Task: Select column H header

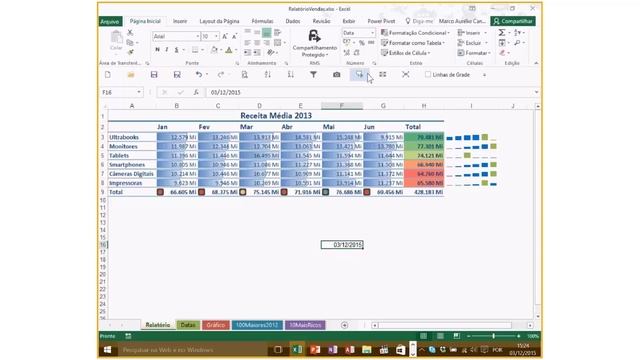Action: click(x=424, y=106)
